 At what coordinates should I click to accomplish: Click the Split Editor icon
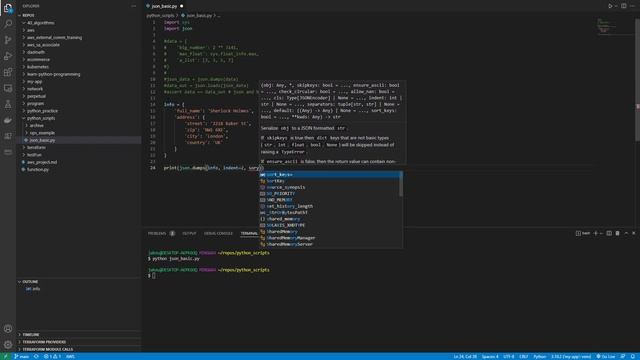[x=624, y=6]
